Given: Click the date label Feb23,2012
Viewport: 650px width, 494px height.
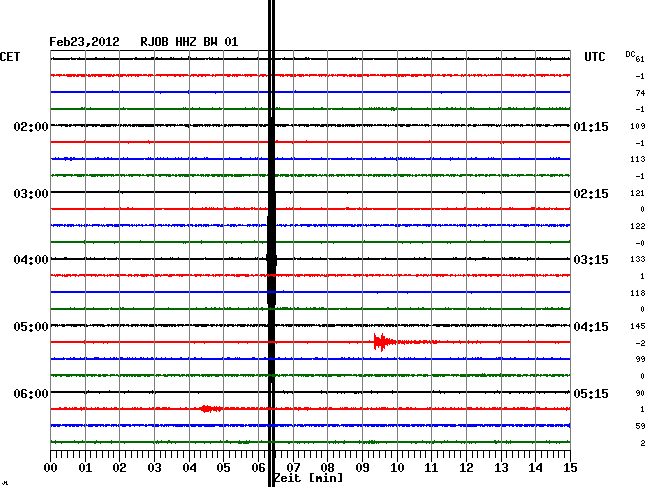Looking at the screenshot, I should (x=84, y=42).
